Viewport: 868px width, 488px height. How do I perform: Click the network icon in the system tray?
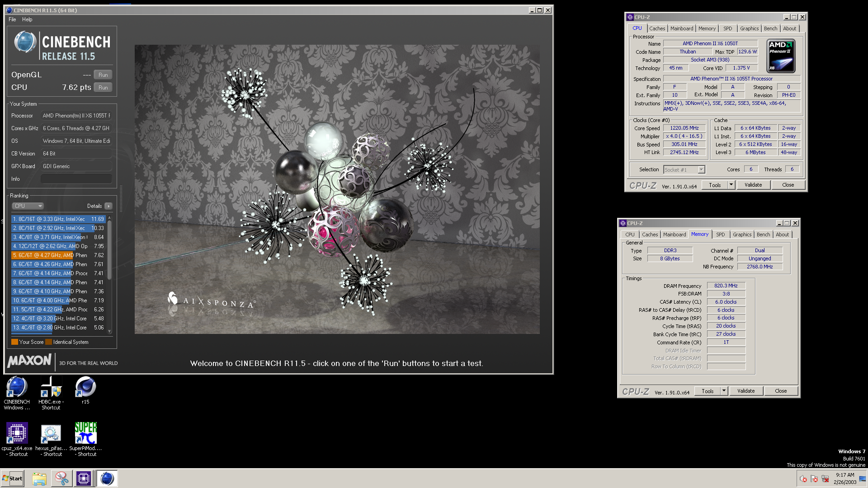825,479
